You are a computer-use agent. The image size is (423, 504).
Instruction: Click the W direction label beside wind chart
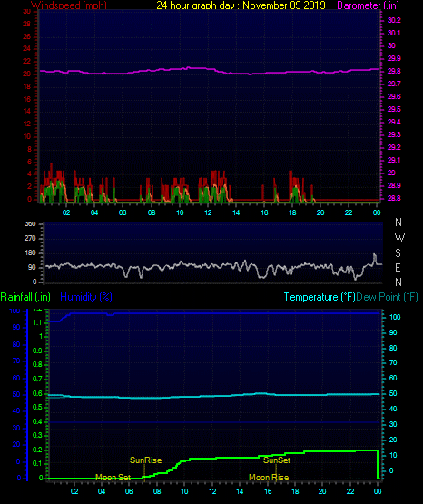pyautogui.click(x=399, y=238)
